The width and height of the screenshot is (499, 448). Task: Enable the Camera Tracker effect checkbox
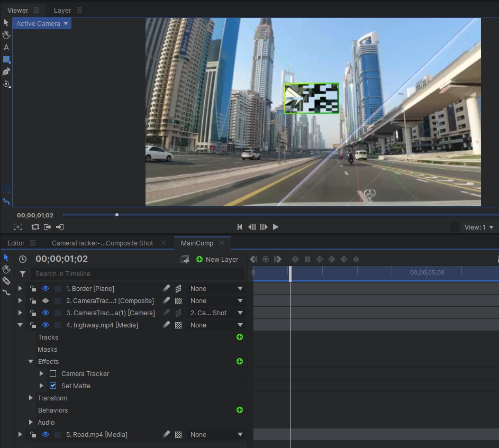(x=53, y=373)
